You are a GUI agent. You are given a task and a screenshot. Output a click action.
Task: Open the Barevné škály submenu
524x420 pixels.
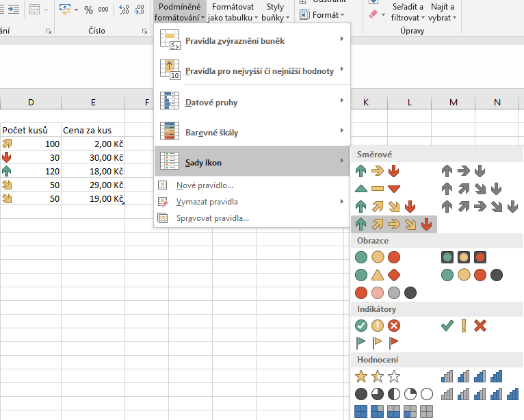click(252, 132)
